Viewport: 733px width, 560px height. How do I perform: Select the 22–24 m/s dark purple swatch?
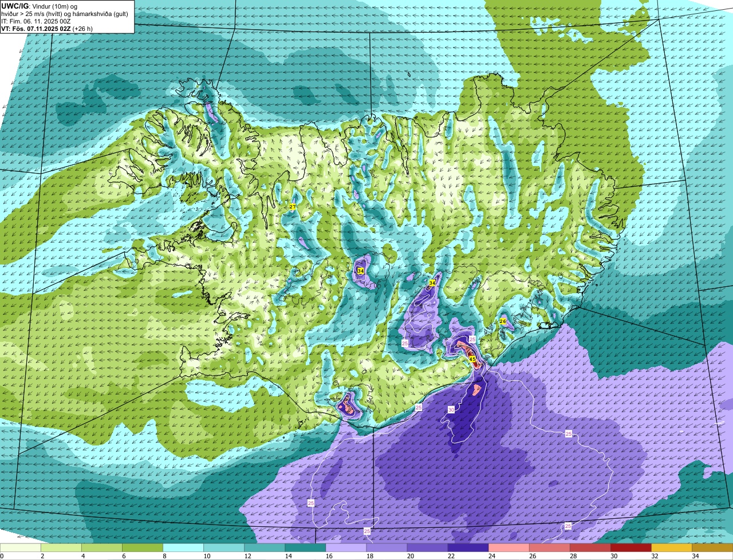[468, 547]
